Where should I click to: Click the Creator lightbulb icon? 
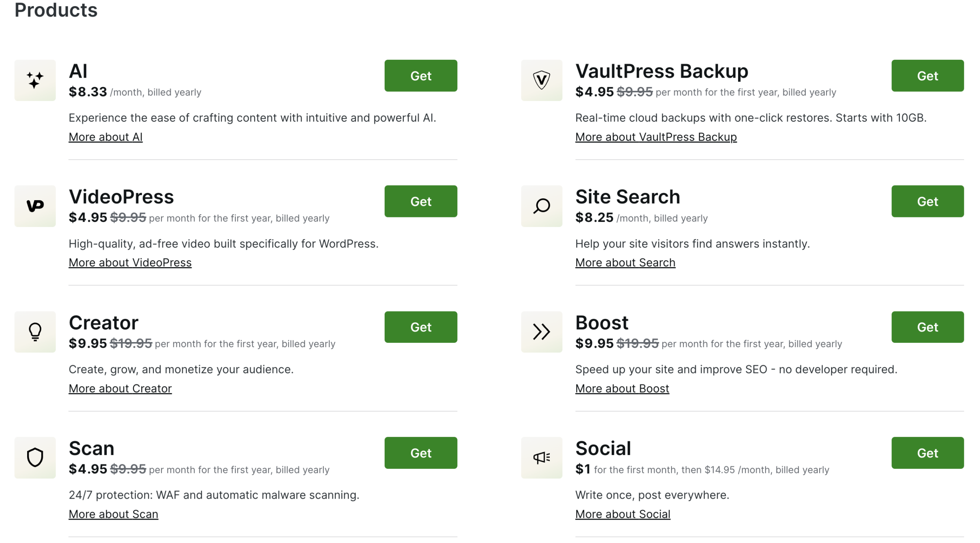click(x=35, y=331)
